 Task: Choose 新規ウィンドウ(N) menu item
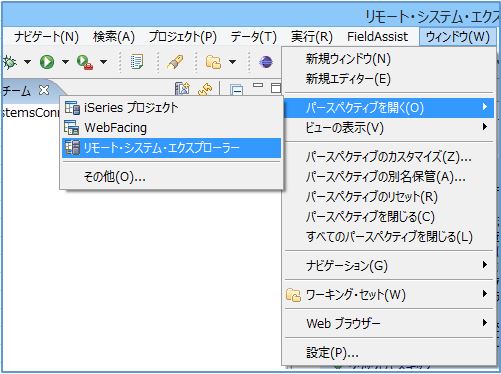pos(389,59)
